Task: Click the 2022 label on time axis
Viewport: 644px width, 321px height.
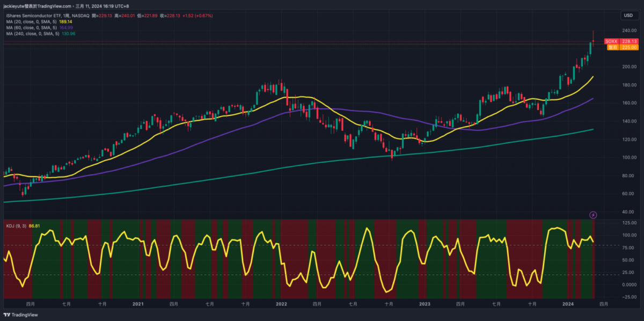Action: 281,304
